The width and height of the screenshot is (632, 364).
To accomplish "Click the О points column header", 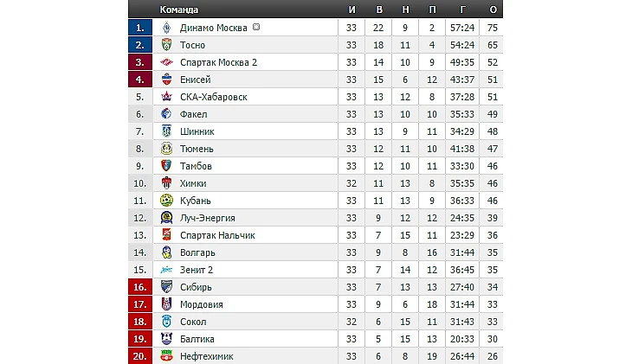I will (x=493, y=10).
